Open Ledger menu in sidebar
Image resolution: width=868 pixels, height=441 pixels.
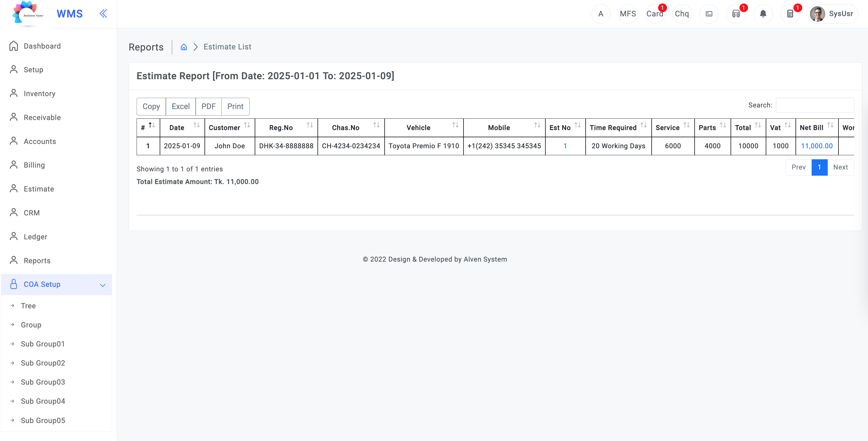click(56, 237)
